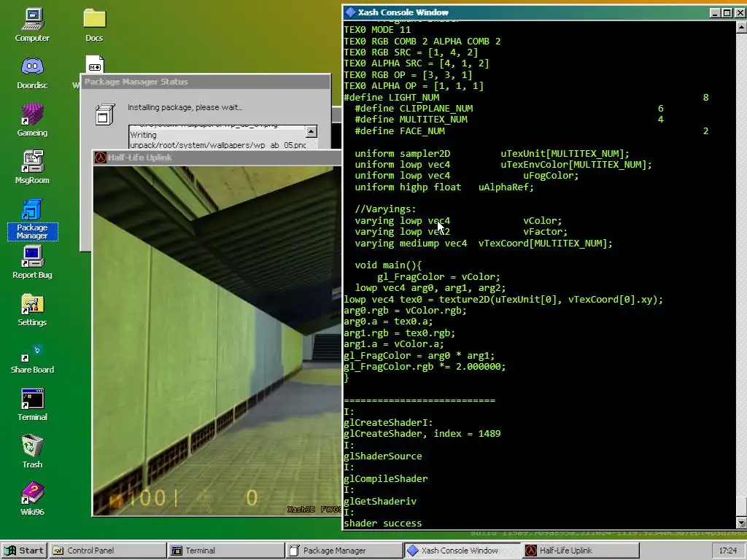Click the 'glCompileShader' console line
The width and height of the screenshot is (747, 560).
pyautogui.click(x=385, y=478)
